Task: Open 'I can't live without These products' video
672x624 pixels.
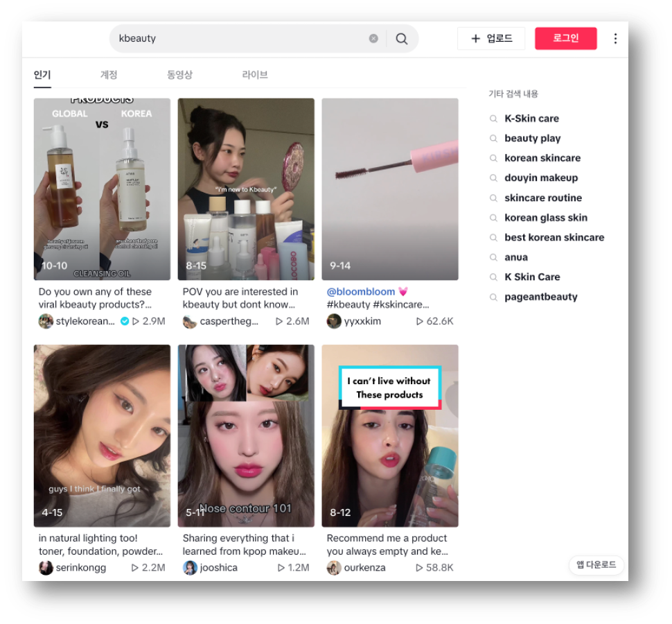Action: click(390, 435)
